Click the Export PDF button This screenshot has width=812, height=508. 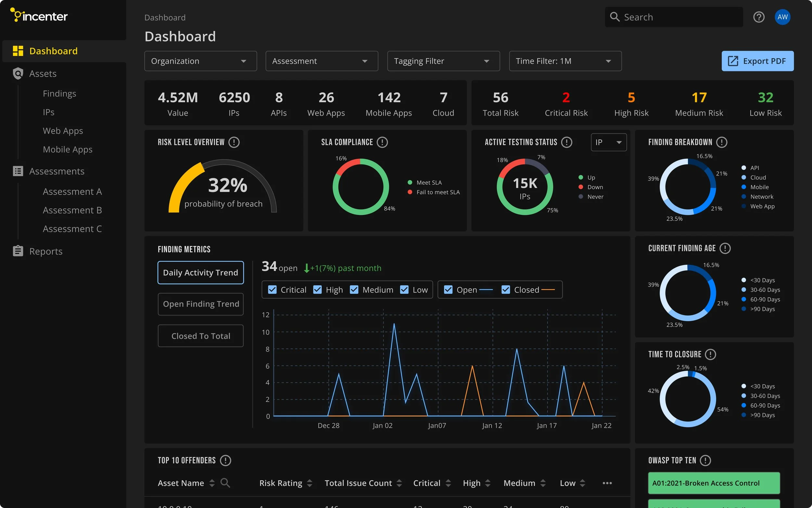[757, 61]
